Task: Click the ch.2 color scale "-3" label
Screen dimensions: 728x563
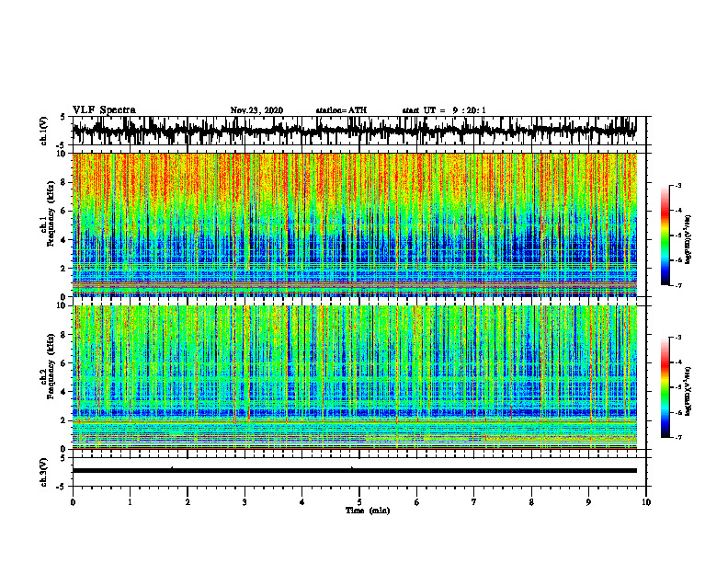Action: tap(677, 338)
